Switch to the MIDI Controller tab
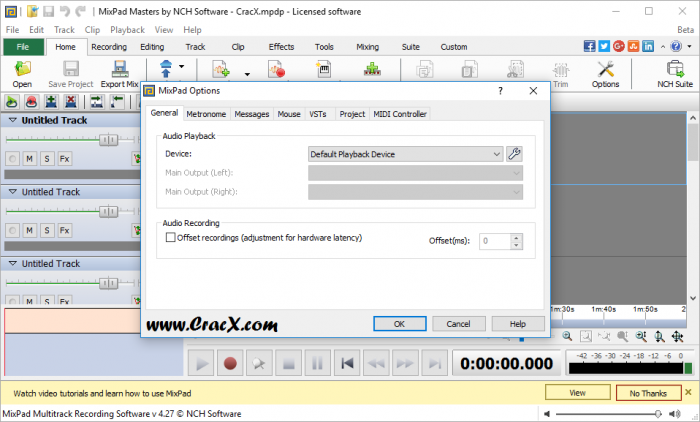700x422 pixels. (400, 114)
